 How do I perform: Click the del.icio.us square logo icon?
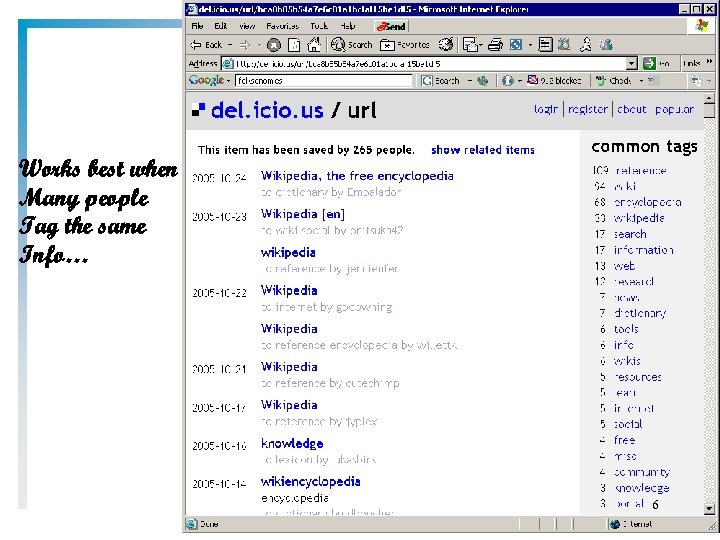click(x=198, y=110)
